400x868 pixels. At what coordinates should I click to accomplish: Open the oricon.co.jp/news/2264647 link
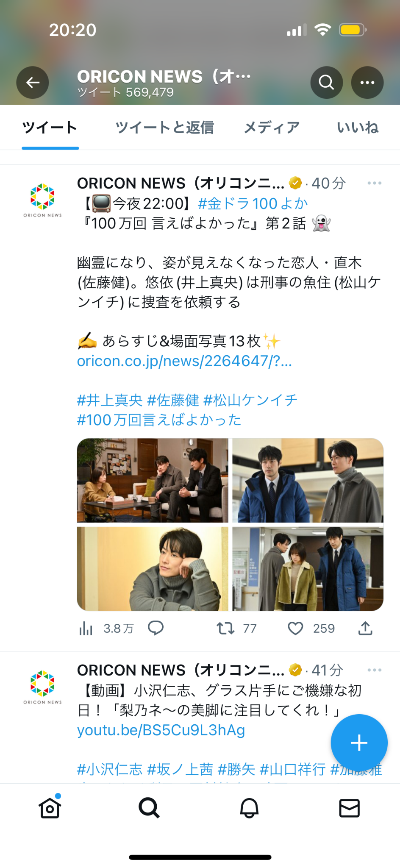184,361
